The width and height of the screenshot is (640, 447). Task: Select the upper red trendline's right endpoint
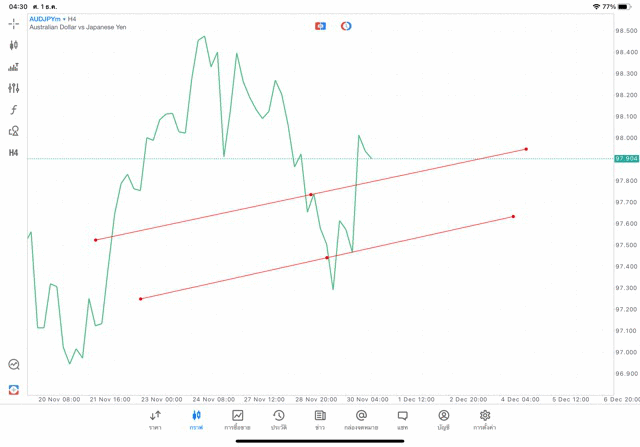coord(526,149)
